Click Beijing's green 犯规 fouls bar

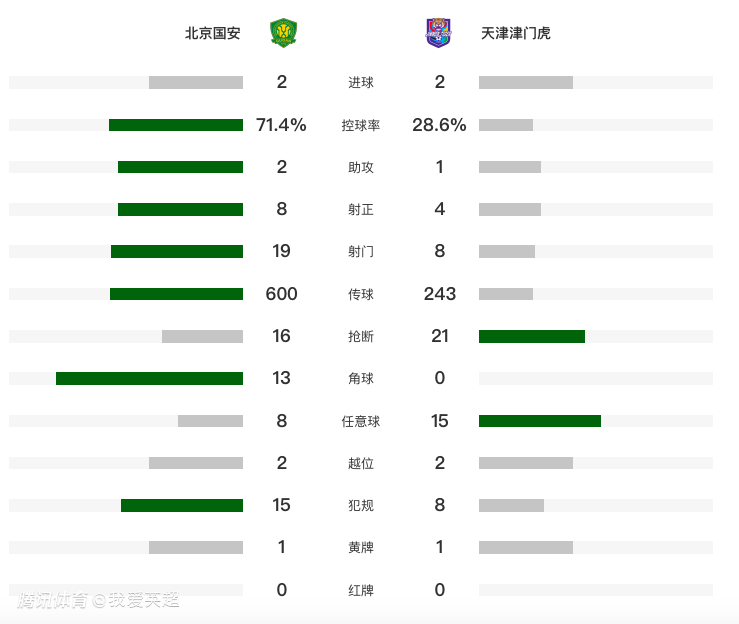[x=182, y=505]
